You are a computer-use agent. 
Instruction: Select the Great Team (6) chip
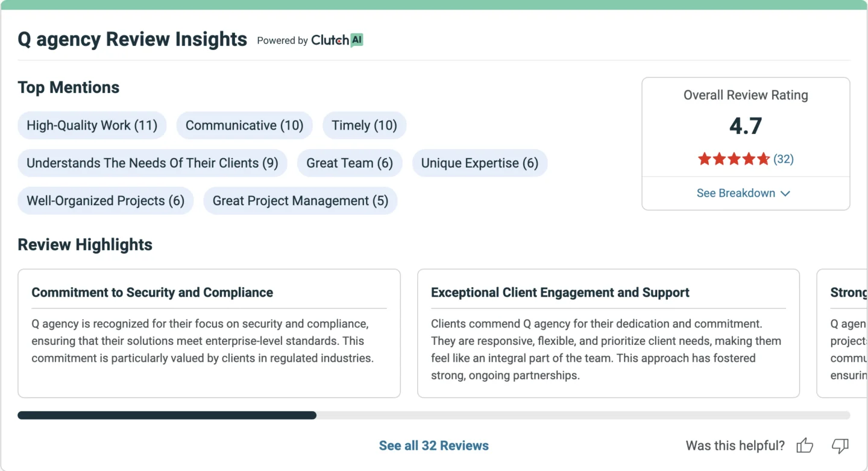(350, 163)
